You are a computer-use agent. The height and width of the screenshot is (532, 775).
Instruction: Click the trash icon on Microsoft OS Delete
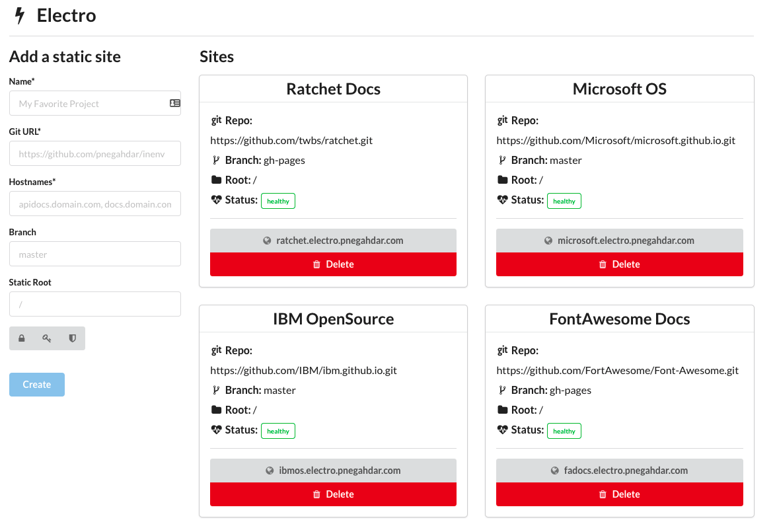click(x=603, y=264)
